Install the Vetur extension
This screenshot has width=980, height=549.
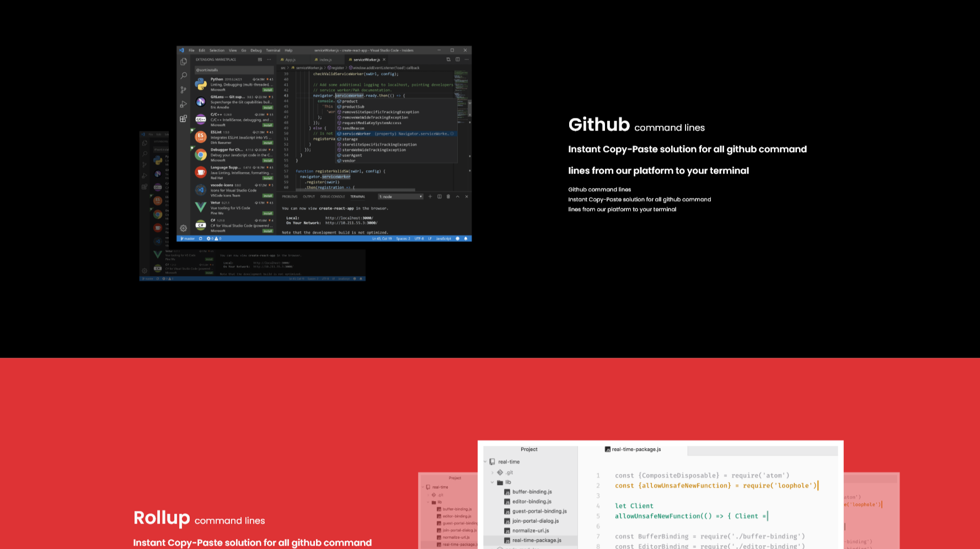click(x=267, y=213)
